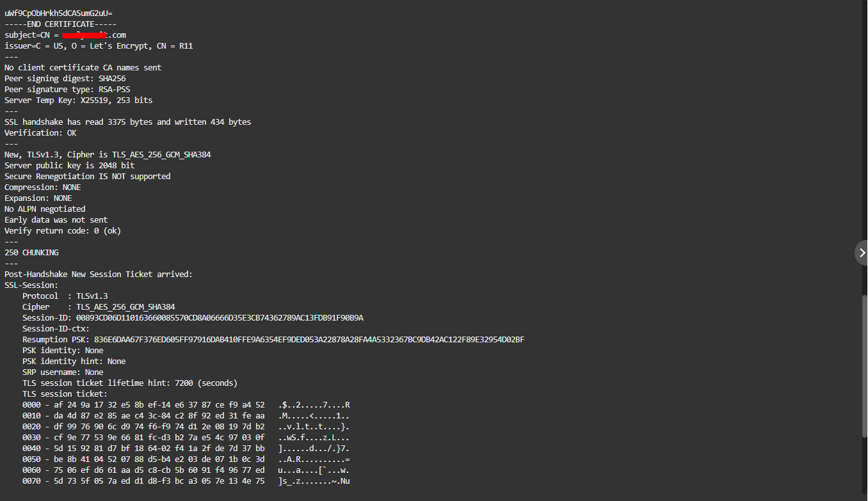
Task: Click the 'No ALPN negotiated' text
Action: coord(44,209)
